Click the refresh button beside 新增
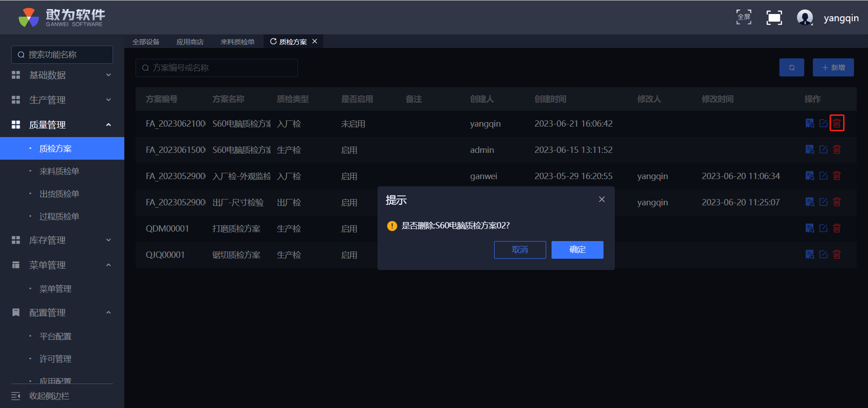 [791, 67]
